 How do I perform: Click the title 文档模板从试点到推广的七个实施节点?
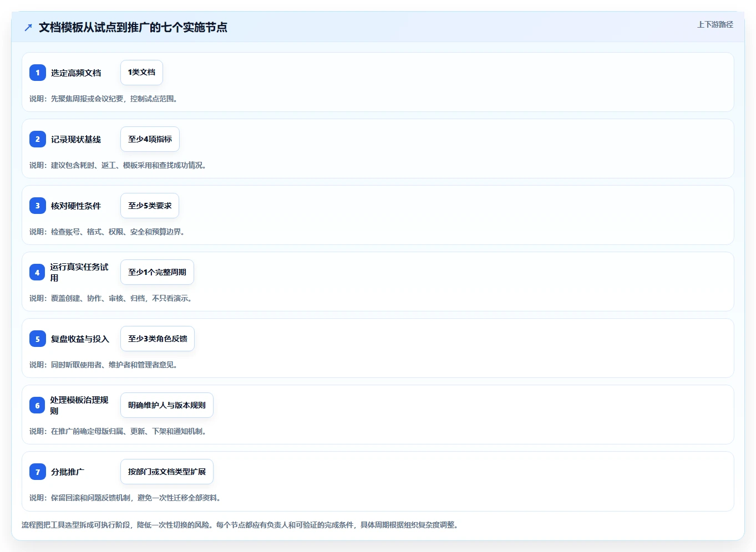[x=133, y=27]
